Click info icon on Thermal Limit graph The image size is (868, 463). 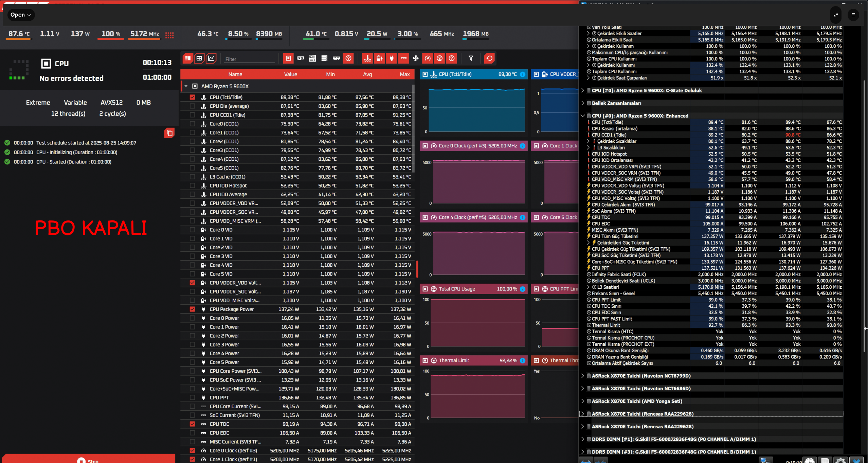click(x=523, y=361)
